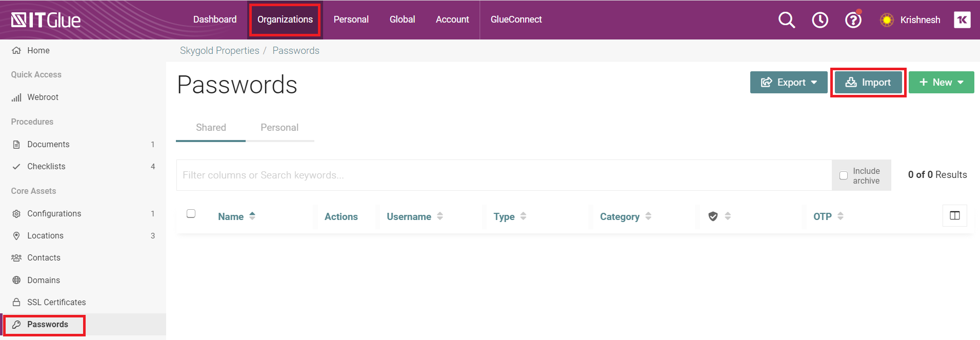Switch to the Personal passwords tab
The height and width of the screenshot is (340, 980).
tap(279, 127)
